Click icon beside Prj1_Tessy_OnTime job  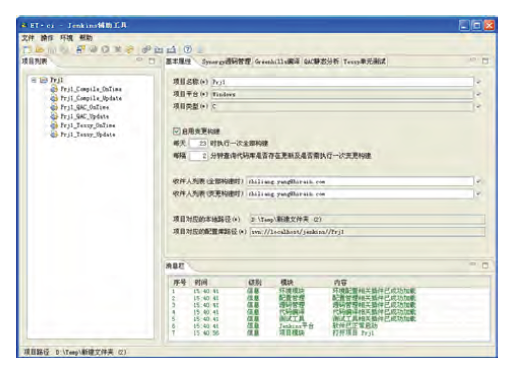pos(54,125)
